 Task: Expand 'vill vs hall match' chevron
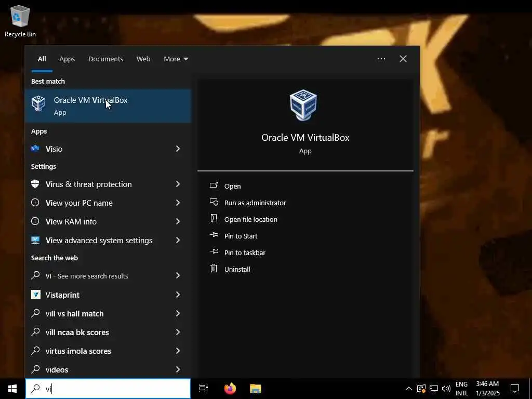click(x=178, y=313)
